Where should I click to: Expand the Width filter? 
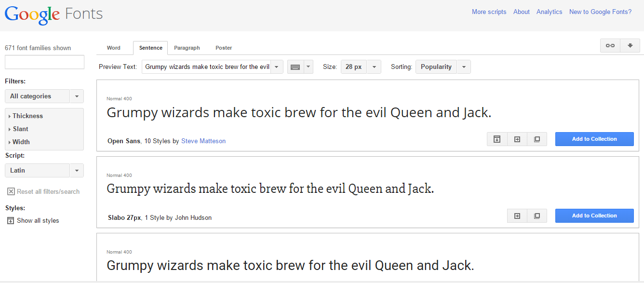tap(19, 142)
